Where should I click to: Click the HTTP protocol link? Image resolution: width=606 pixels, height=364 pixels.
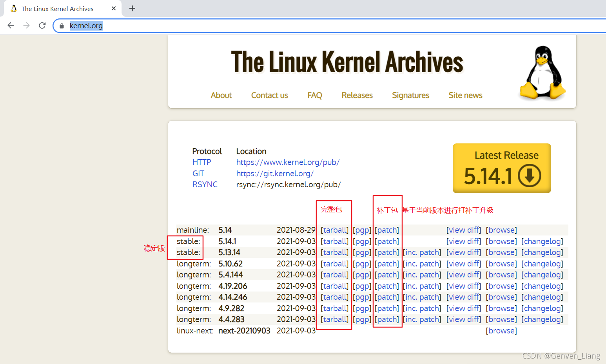(x=201, y=162)
